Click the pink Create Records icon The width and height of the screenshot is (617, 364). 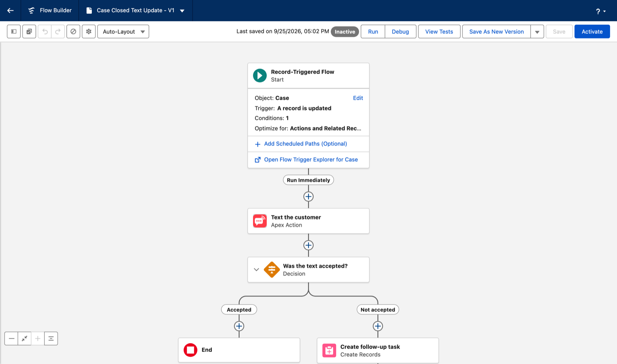pos(329,351)
